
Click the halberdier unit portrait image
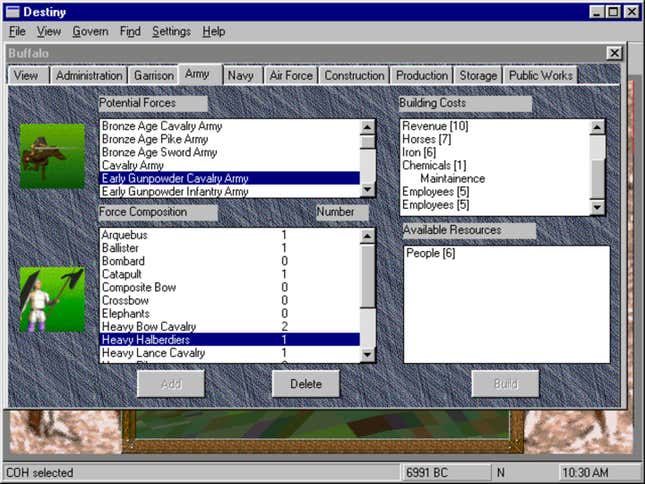click(x=52, y=299)
